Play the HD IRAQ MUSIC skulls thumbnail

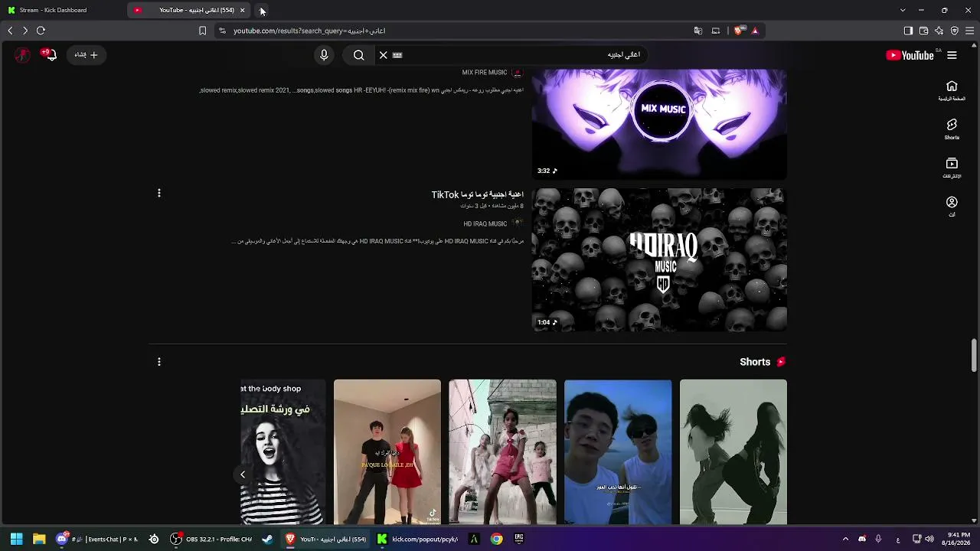tap(659, 259)
